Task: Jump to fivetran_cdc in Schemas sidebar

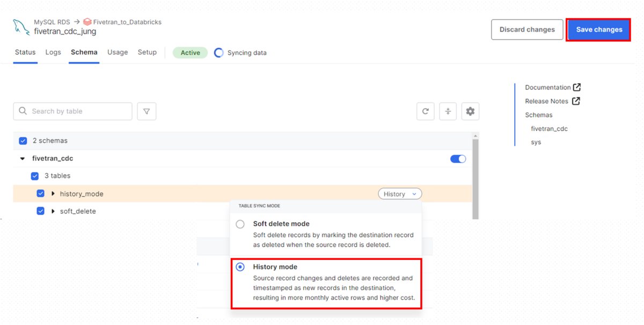Action: (x=549, y=129)
